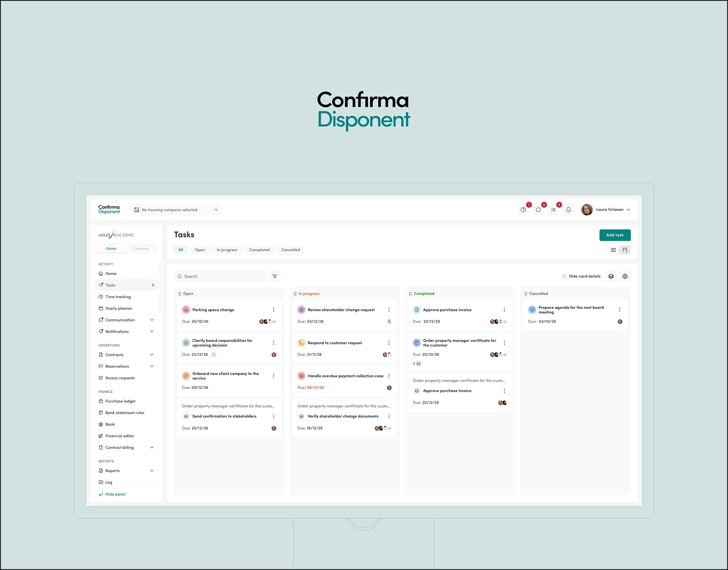Click the Adler Real Estate logo
The image size is (728, 570).
[116, 235]
